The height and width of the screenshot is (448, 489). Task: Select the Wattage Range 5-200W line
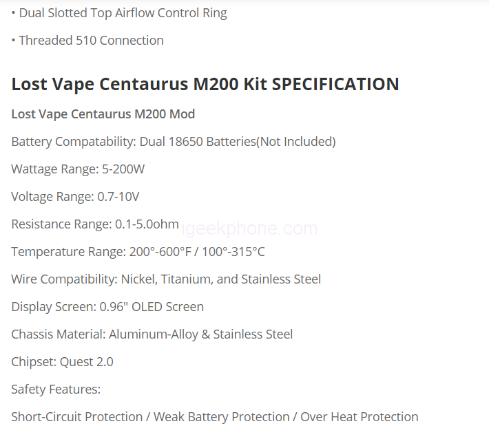(x=78, y=169)
